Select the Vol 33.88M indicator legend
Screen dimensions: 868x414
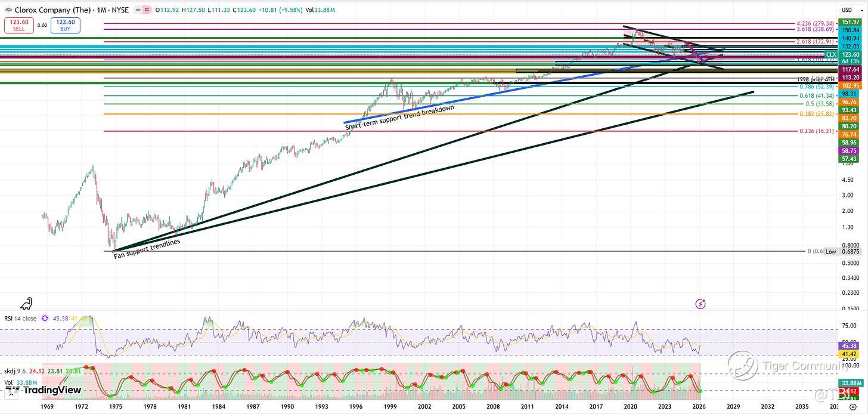tap(21, 382)
